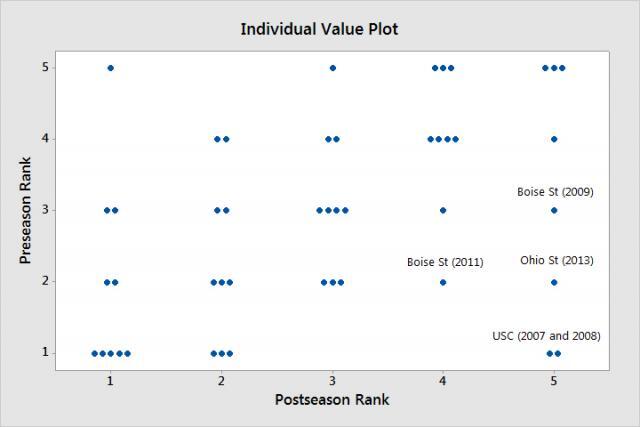Viewport: 640px width, 427px height.
Task: Select the single point at postseason 3, preseason 5
Action: 333,68
